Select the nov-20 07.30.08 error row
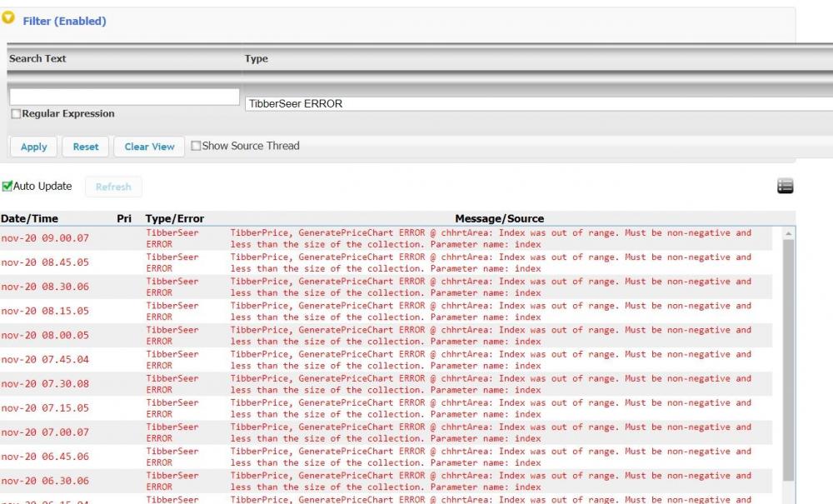This screenshot has width=833, height=504. pos(45,384)
